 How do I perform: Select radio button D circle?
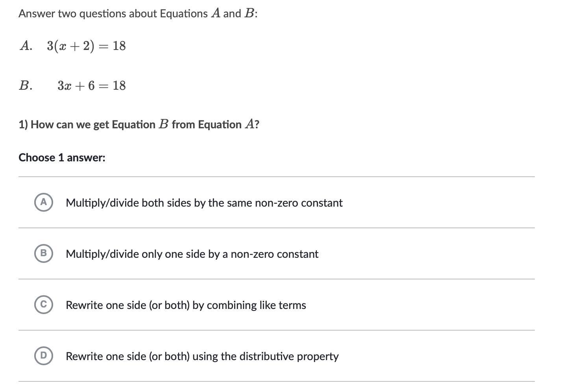pyautogui.click(x=44, y=356)
